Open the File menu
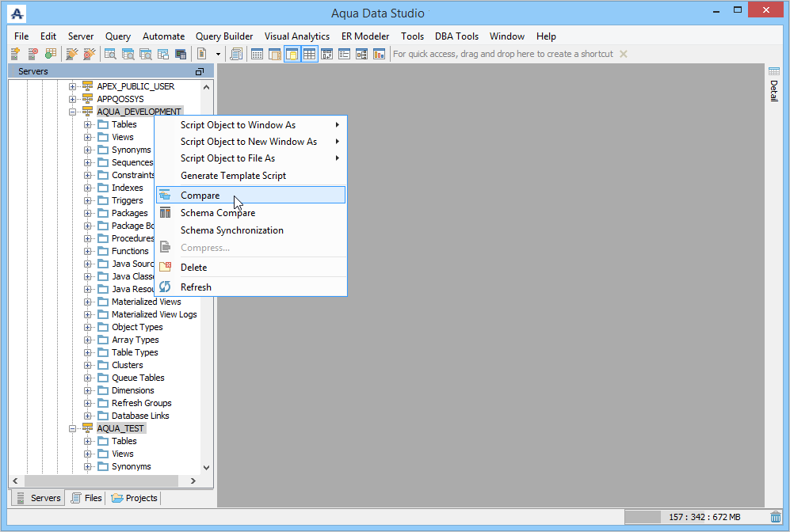The width and height of the screenshot is (790, 532). tap(21, 36)
